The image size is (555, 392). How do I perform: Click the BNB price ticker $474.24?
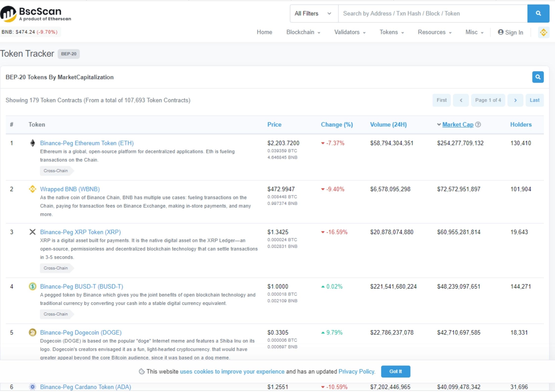(x=29, y=32)
